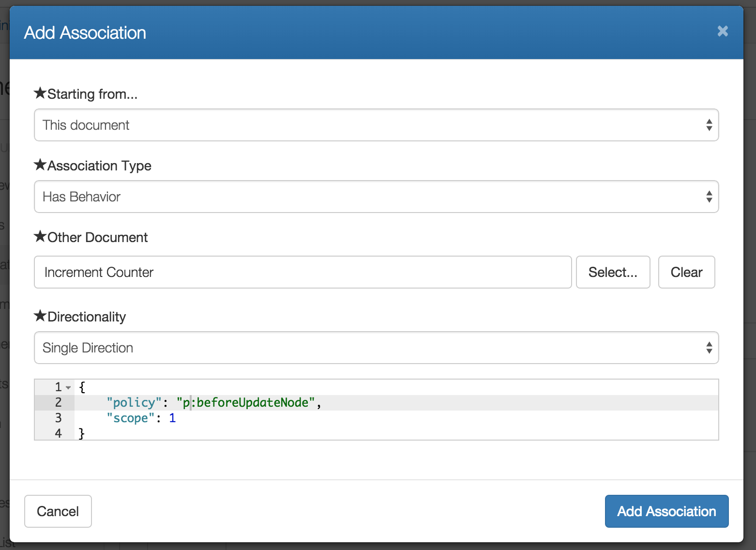Click the Directionality label
This screenshot has height=550, width=756.
[80, 317]
